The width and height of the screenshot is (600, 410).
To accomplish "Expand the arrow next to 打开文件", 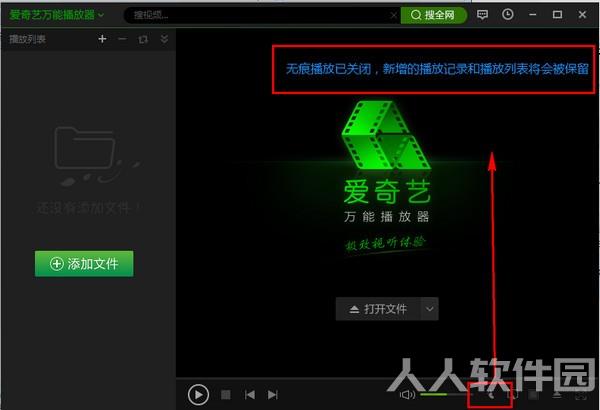I will click(x=429, y=309).
